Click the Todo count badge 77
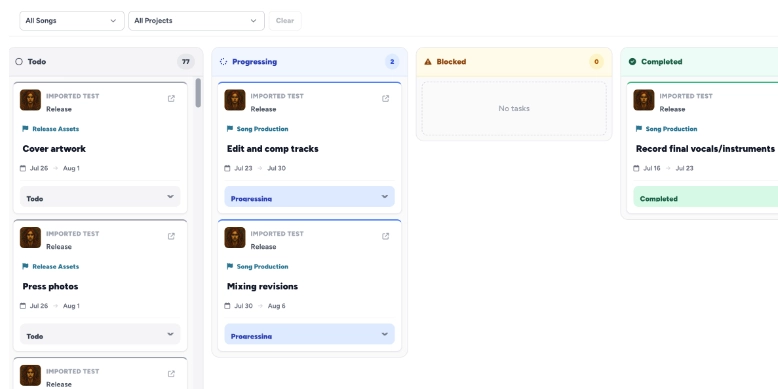 [186, 62]
